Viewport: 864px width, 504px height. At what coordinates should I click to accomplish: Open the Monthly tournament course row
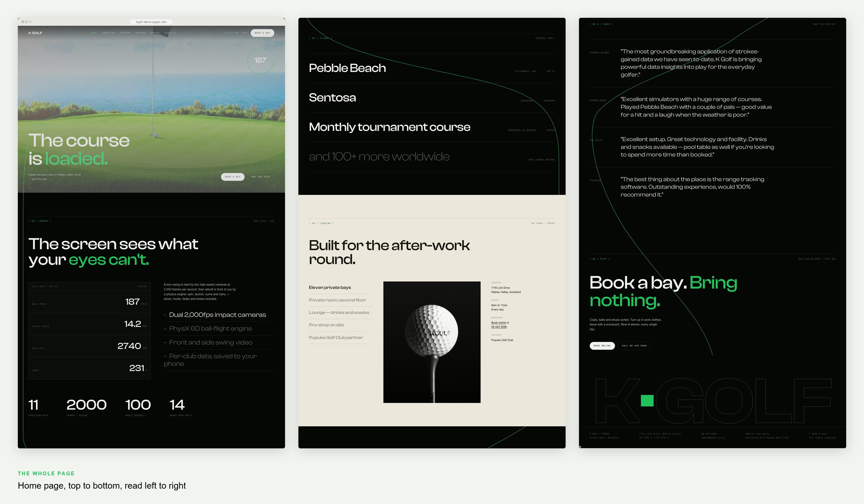click(432, 127)
